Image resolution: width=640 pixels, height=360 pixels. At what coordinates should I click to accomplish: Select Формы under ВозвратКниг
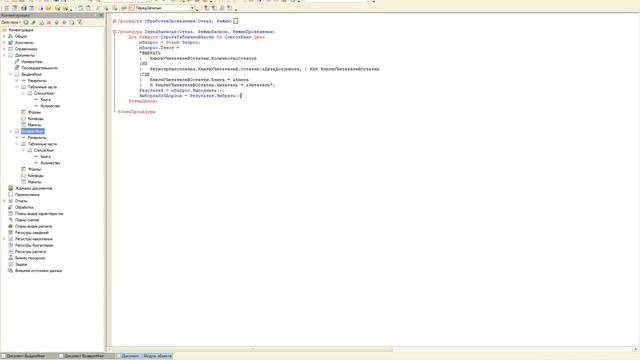click(34, 169)
